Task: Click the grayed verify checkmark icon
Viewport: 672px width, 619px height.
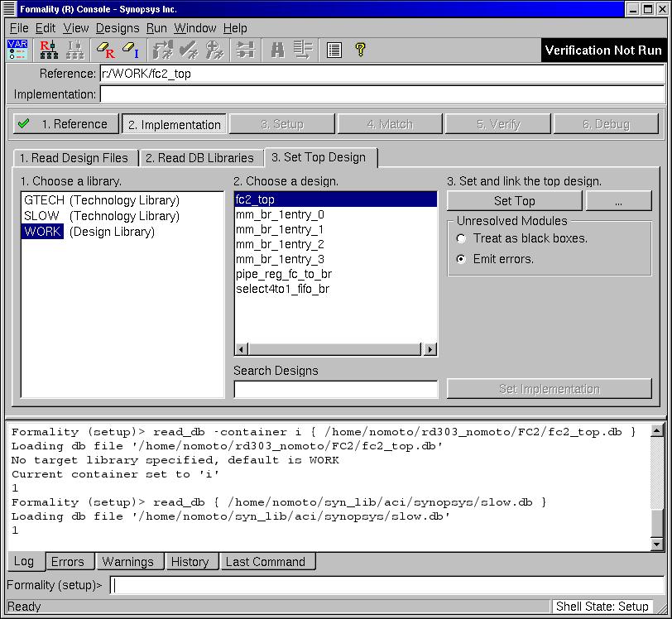Action: click(x=189, y=50)
